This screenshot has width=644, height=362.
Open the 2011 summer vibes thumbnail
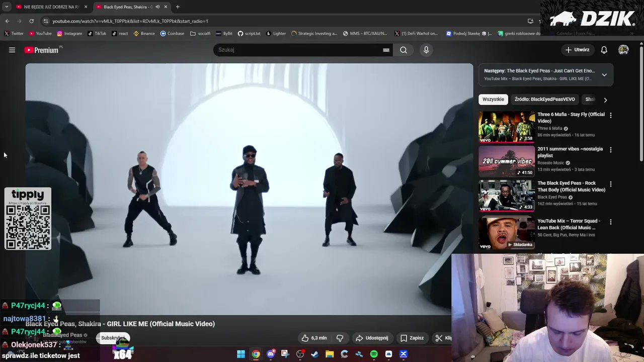pos(507,161)
